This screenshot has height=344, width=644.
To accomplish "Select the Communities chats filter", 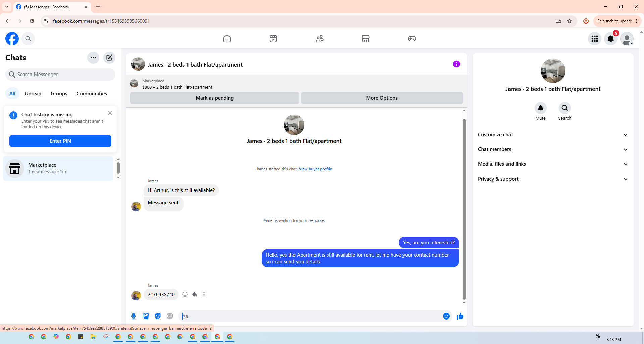I will click(92, 94).
